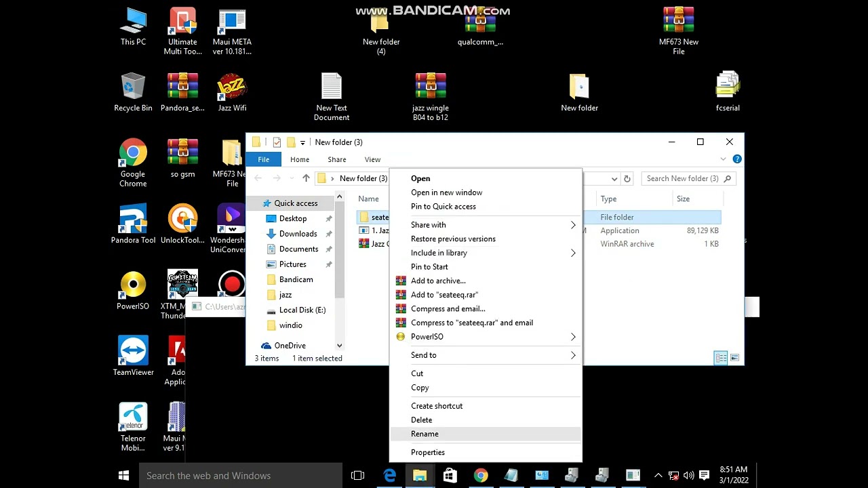Screen dimensions: 868x488
Task: Select Local Disk (E:) in navigation pane
Action: pyautogui.click(x=302, y=310)
